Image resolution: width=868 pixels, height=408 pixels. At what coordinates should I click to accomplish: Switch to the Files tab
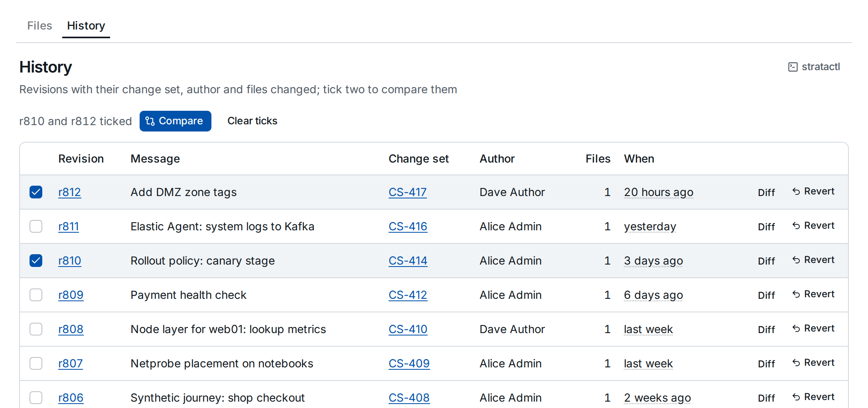point(39,25)
